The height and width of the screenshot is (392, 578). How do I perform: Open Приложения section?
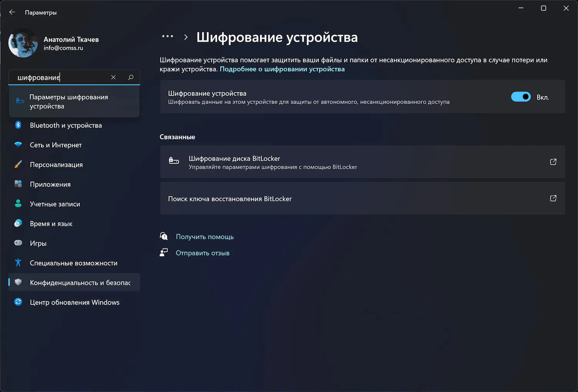pyautogui.click(x=74, y=184)
